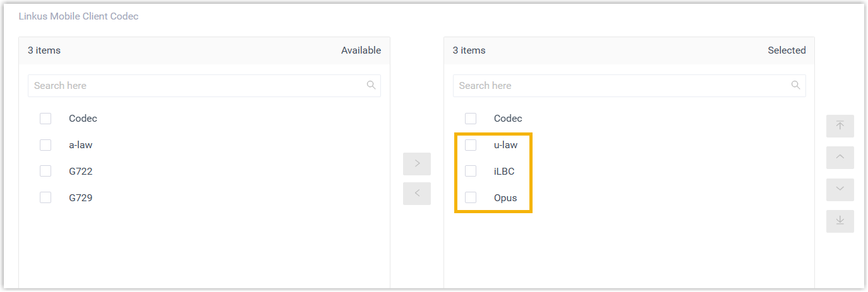Image resolution: width=868 pixels, height=292 pixels.
Task: Click the move-down chevron button
Action: click(x=840, y=189)
